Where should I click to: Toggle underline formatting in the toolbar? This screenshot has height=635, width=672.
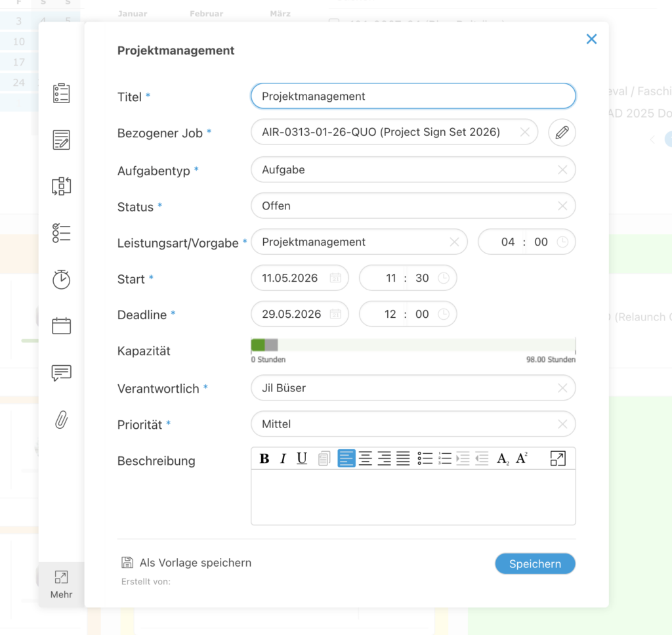point(301,458)
